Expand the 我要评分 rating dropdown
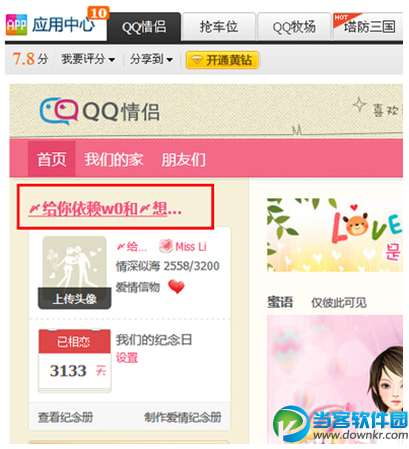This screenshot has height=449, width=409. click(88, 60)
